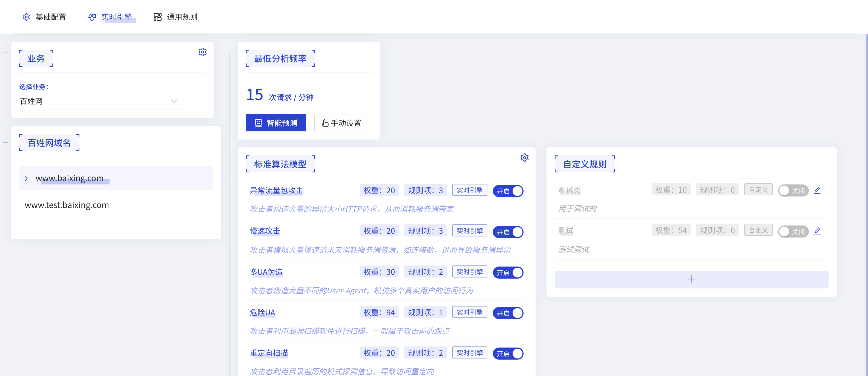This screenshot has width=868, height=376.
Task: Click 权重: 94 on 危险UA row
Action: pos(379,312)
